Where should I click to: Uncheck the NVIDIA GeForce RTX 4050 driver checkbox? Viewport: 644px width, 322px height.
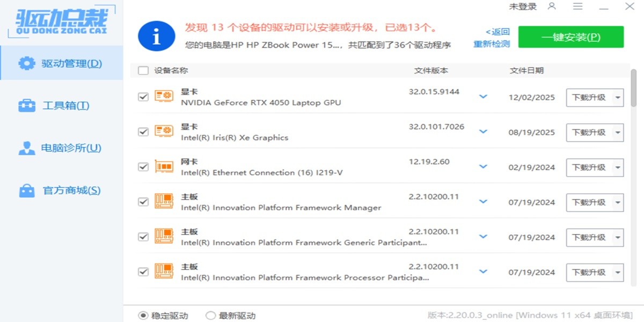[x=143, y=97]
